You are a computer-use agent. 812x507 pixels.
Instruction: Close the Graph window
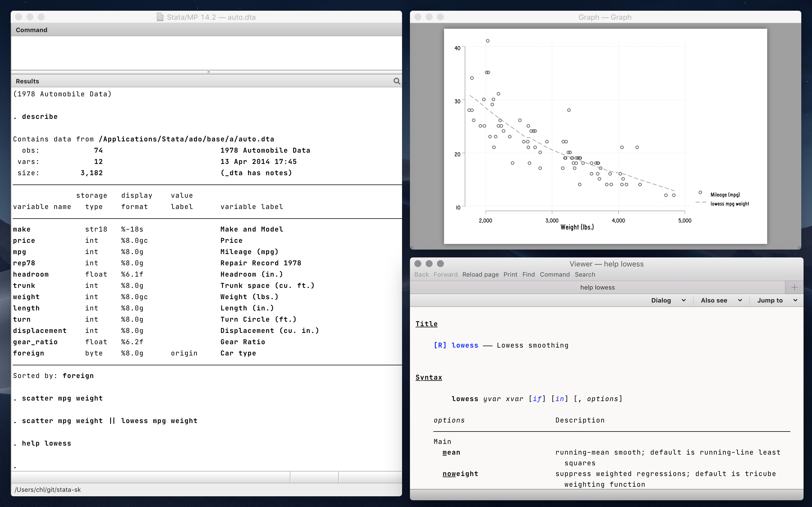coord(418,17)
